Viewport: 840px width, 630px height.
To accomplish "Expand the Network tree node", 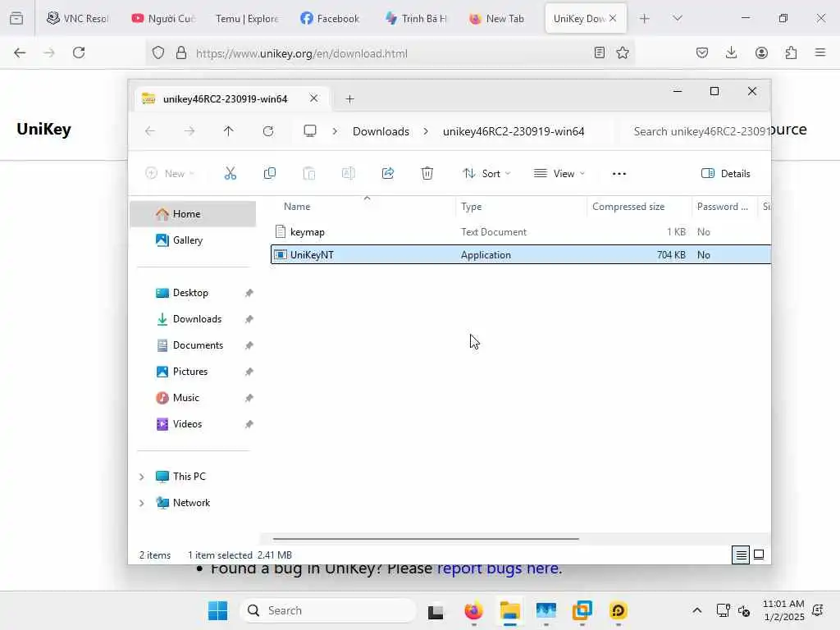I will point(141,503).
